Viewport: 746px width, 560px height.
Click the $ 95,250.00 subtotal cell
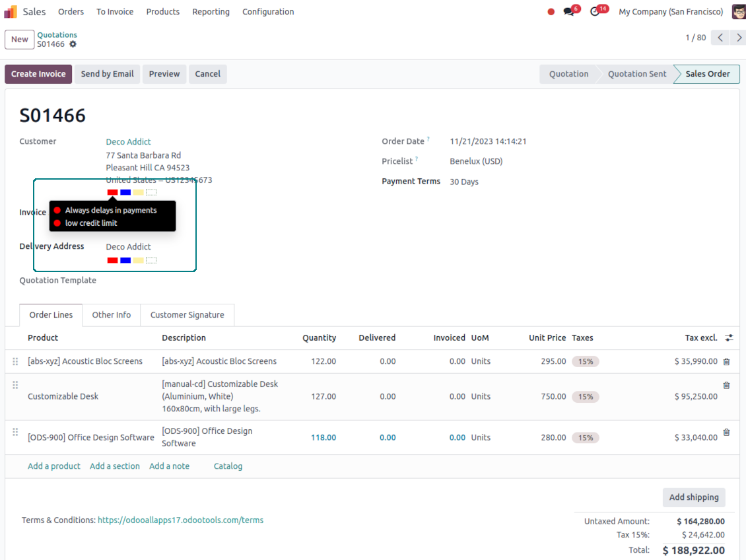(696, 397)
